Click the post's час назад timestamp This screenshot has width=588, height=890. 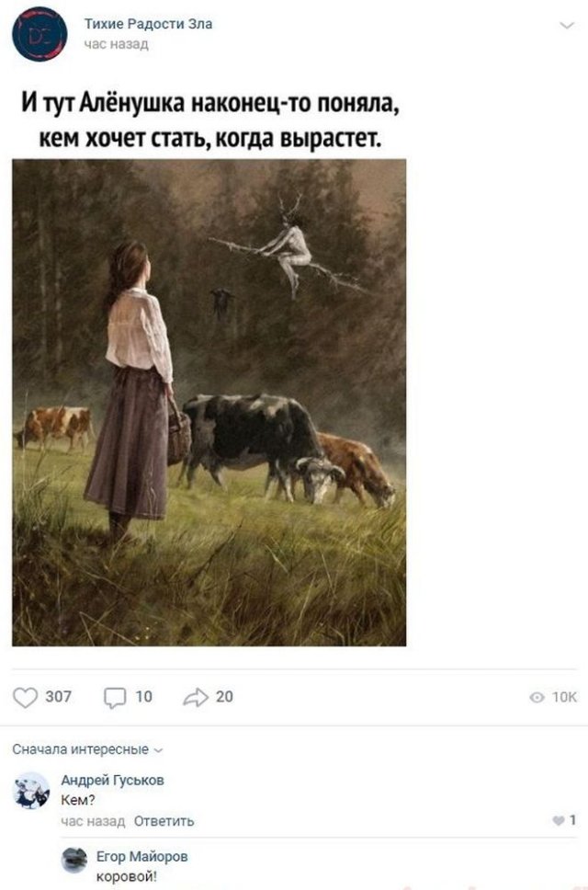click(x=115, y=43)
